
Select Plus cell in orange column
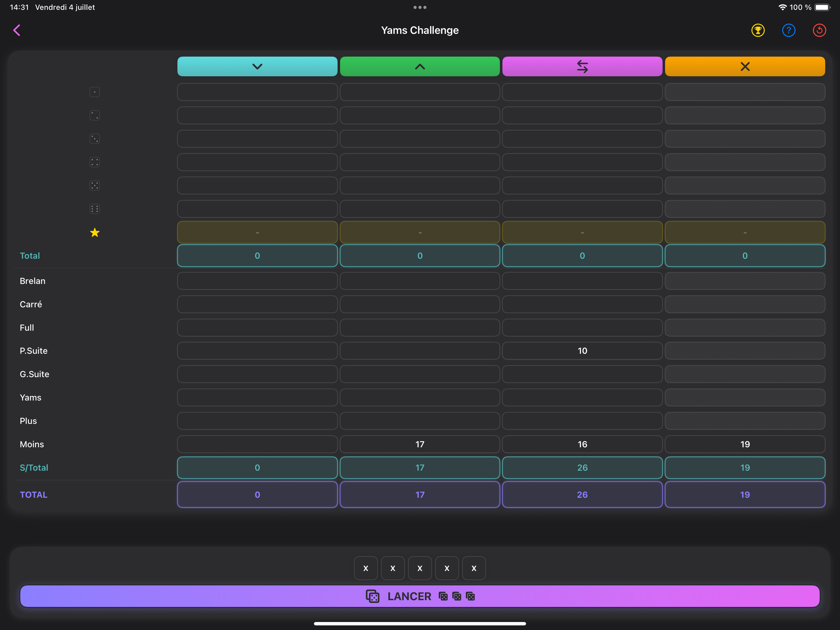tap(745, 421)
